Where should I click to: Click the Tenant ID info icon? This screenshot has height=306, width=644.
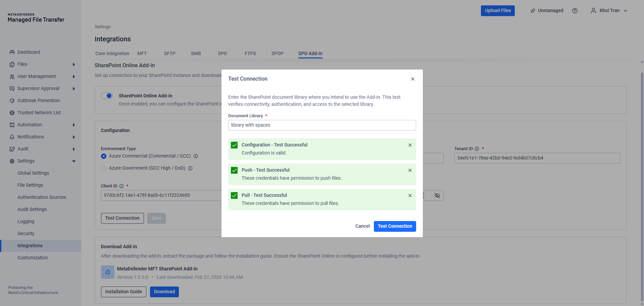pos(477,149)
